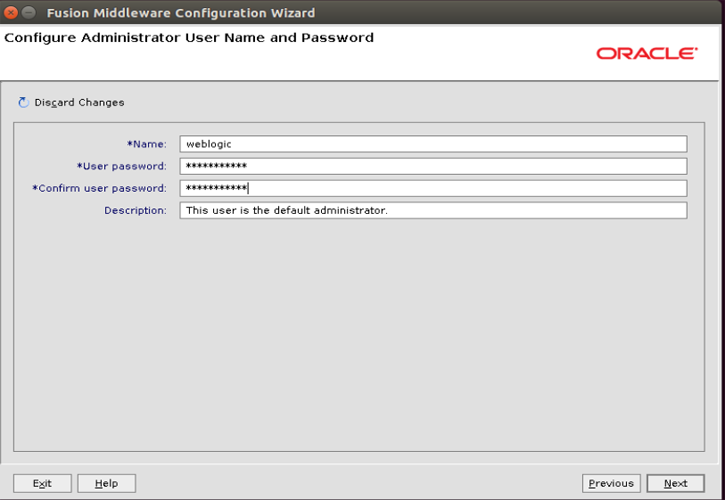Close the Configuration Wizard window

tap(10, 12)
